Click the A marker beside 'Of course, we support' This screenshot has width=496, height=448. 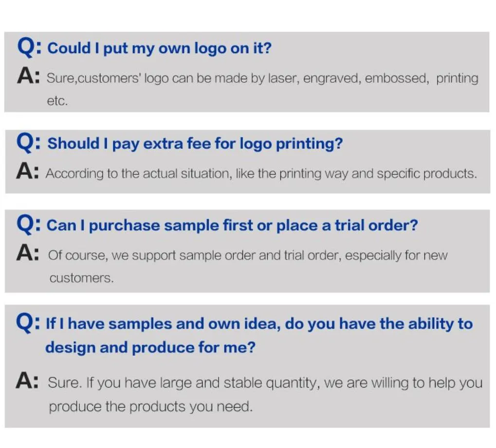point(27,254)
